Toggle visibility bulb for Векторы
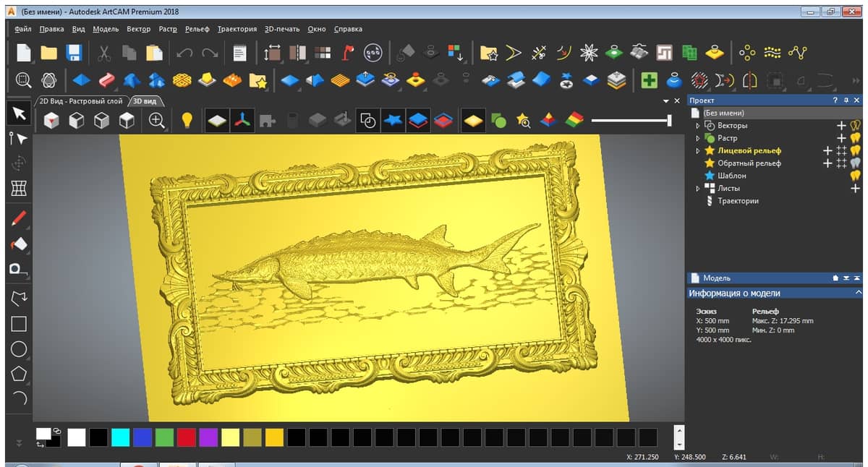Image resolution: width=868 pixels, height=467 pixels. coord(855,126)
